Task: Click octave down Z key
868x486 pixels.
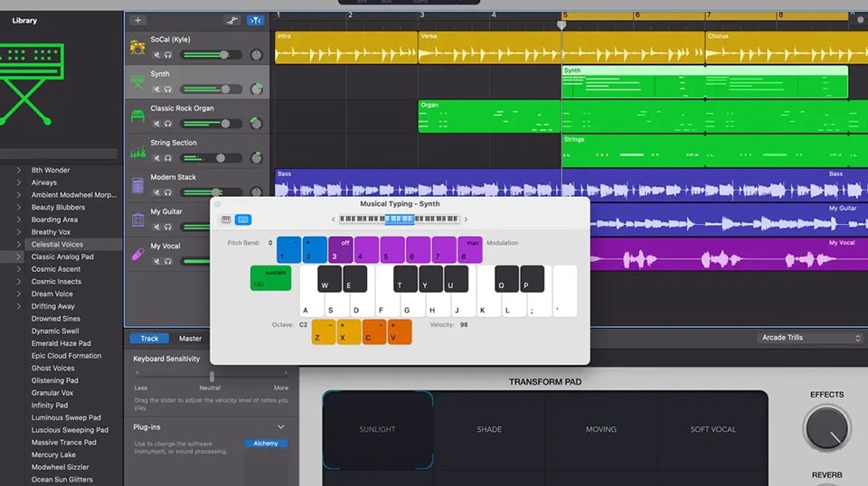Action: click(324, 332)
